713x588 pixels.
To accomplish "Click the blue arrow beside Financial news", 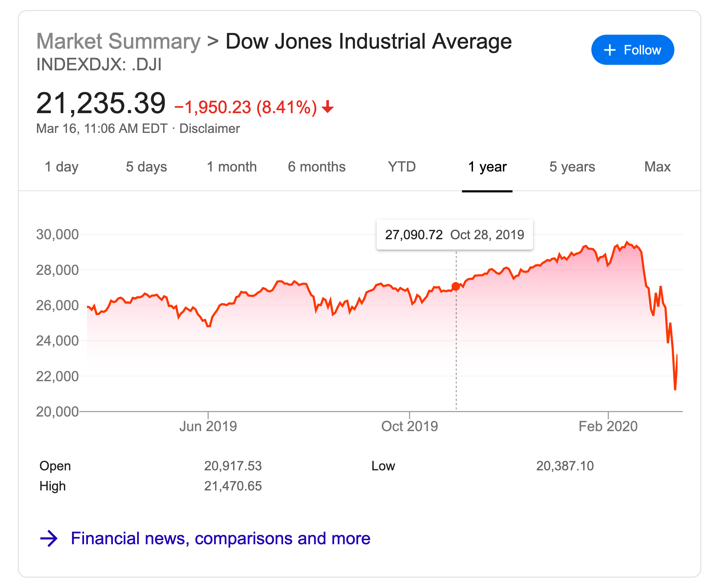I will click(x=49, y=538).
